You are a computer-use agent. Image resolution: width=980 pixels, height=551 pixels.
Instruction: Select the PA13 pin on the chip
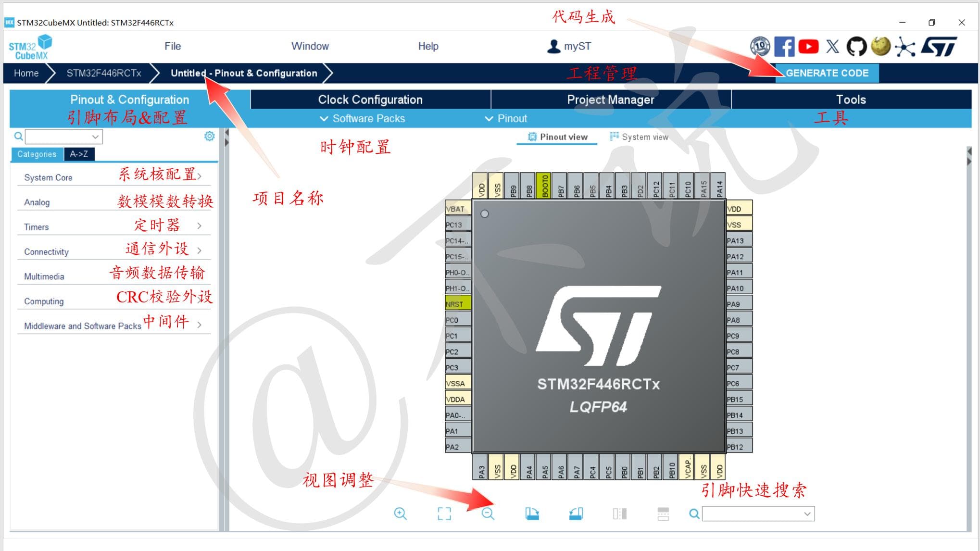739,240
